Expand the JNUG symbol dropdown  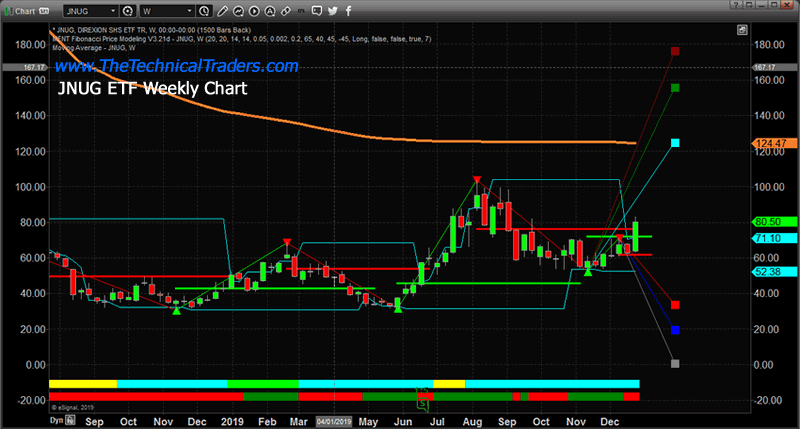tap(113, 11)
